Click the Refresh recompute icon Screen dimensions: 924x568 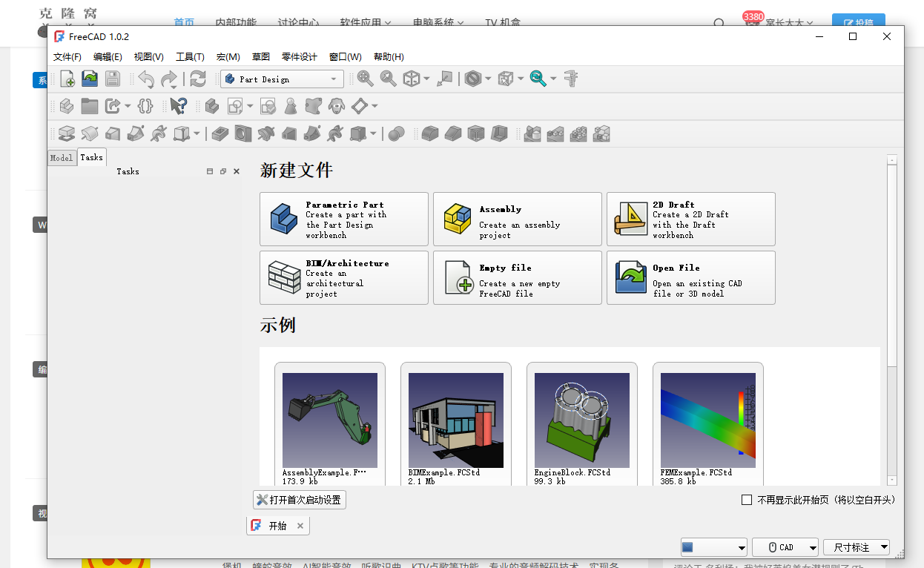197,79
